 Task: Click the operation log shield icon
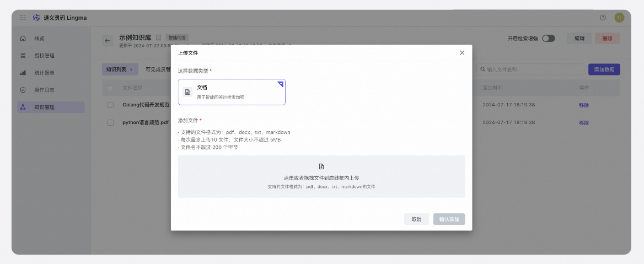[23, 90]
